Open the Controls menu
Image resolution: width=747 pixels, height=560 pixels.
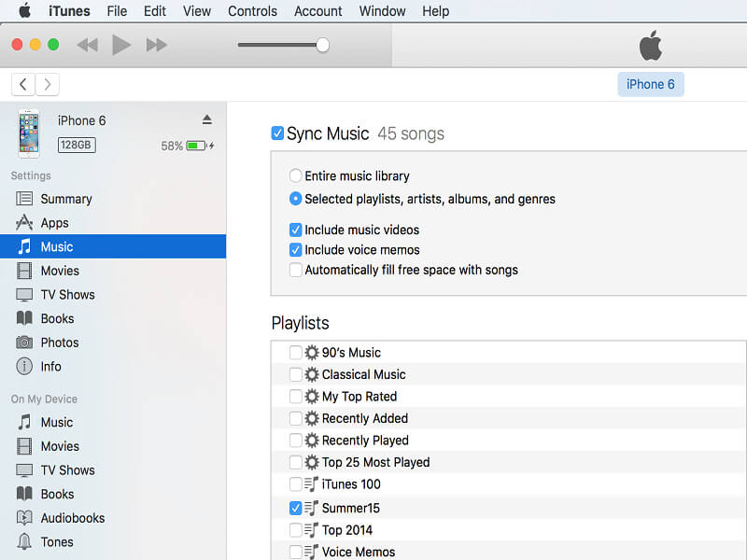[x=252, y=11]
